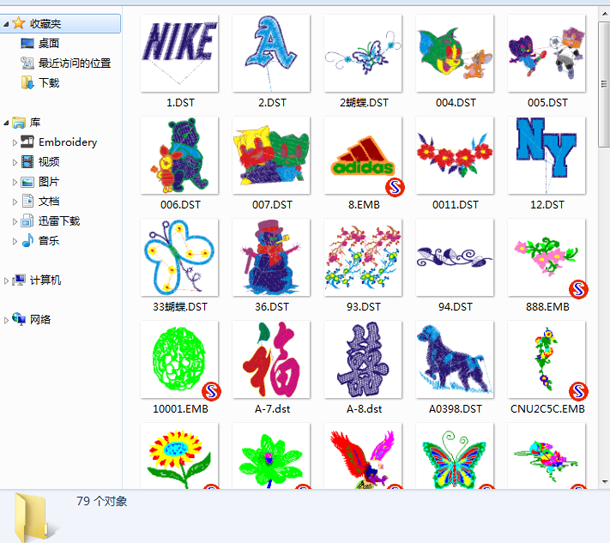Image resolution: width=610 pixels, height=543 pixels.
Task: Collapse the 收藏夹 tree node arrow
Action: 6,24
